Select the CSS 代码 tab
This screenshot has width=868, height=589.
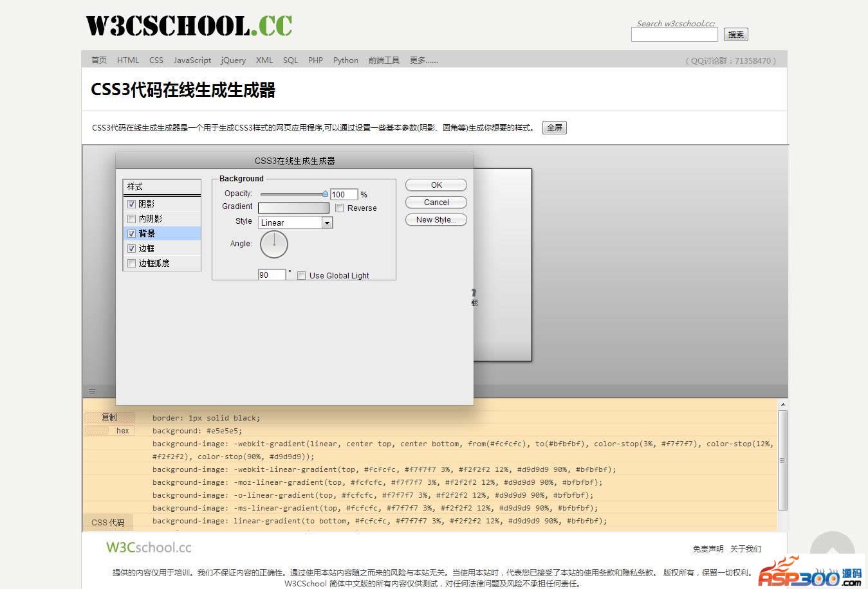[108, 523]
